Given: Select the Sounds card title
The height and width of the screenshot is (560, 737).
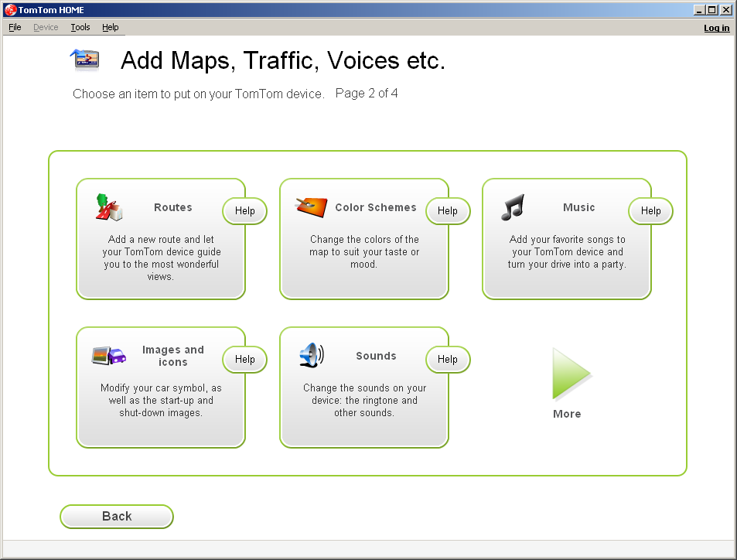Looking at the screenshot, I should click(376, 356).
